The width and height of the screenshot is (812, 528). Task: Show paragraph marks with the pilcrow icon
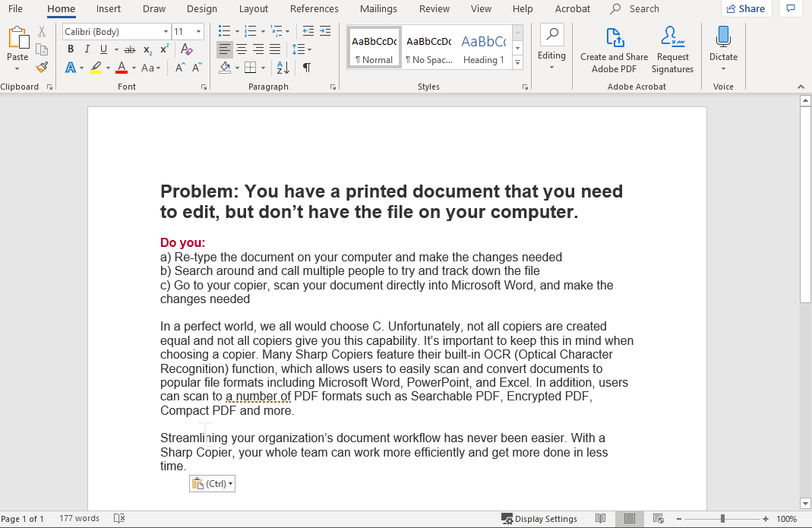307,68
